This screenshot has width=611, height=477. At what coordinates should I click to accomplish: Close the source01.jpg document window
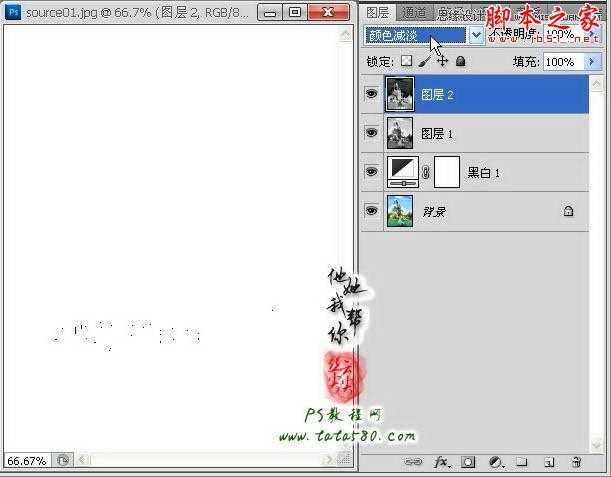(328, 13)
